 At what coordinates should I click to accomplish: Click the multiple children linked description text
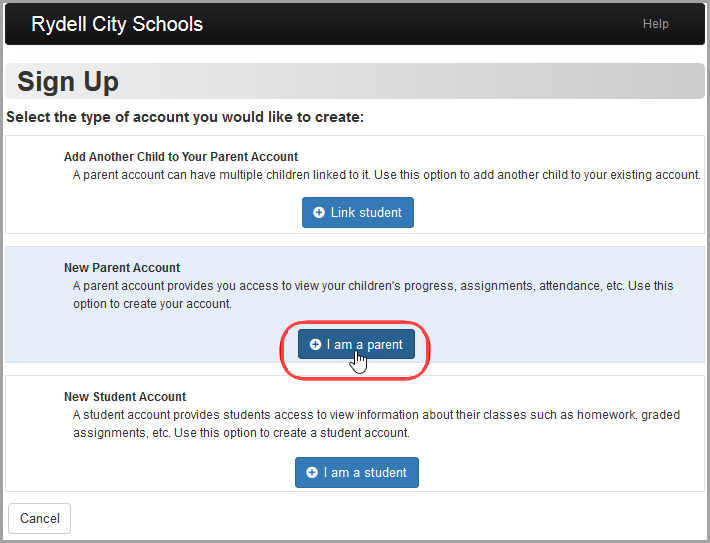pyautogui.click(x=387, y=175)
